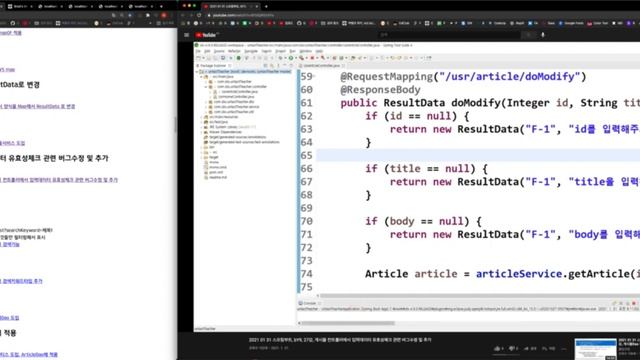This screenshot has width=640, height=360.
Task: Open the Window menu in the IDE
Action: [305, 51]
